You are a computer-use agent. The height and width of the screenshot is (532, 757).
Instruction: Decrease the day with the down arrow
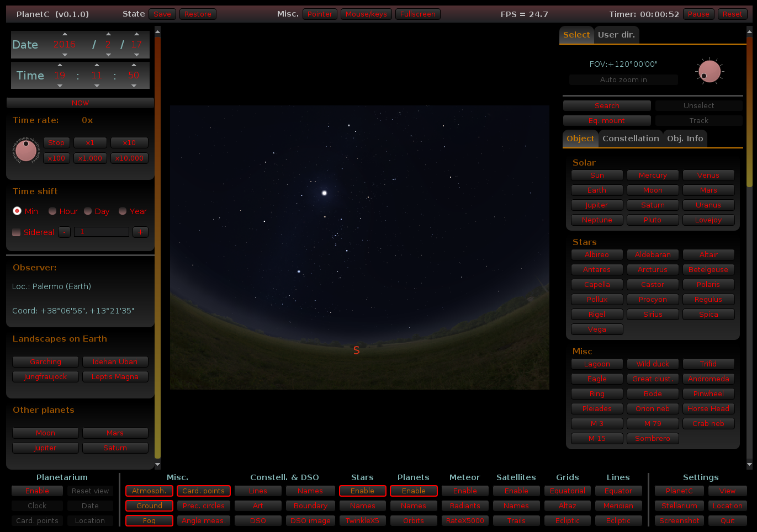tap(136, 55)
